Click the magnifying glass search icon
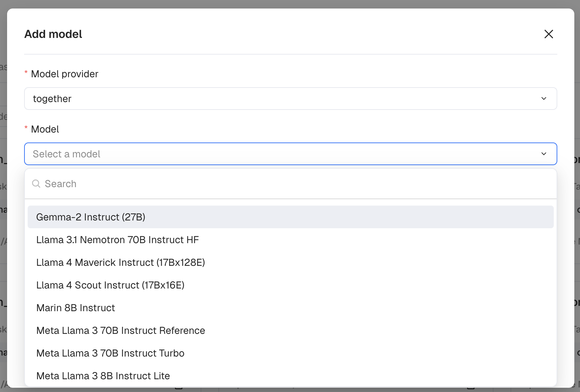The image size is (580, 392). pos(36,184)
